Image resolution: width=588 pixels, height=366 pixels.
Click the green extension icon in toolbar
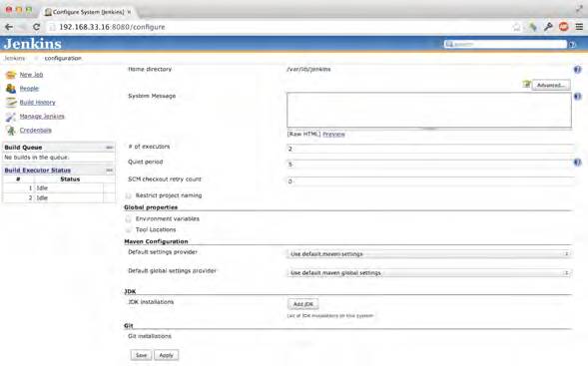pyautogui.click(x=532, y=27)
